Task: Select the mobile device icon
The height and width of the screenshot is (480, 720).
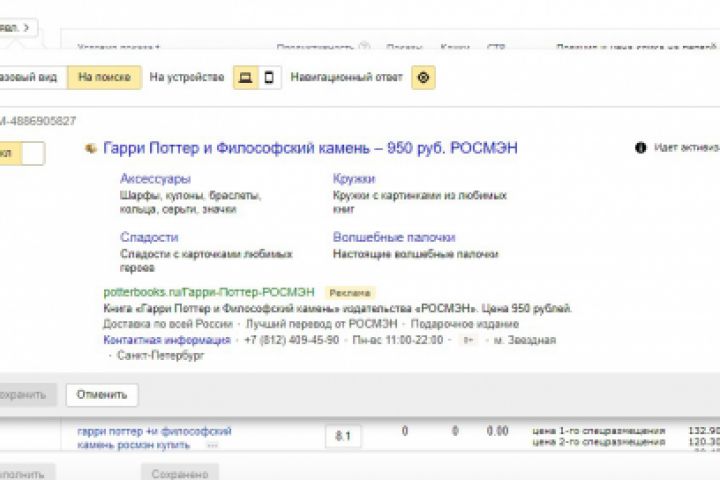Action: click(x=269, y=78)
